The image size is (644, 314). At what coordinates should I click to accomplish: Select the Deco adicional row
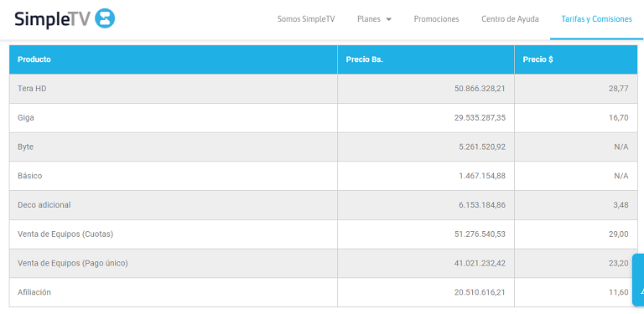pyautogui.click(x=323, y=205)
